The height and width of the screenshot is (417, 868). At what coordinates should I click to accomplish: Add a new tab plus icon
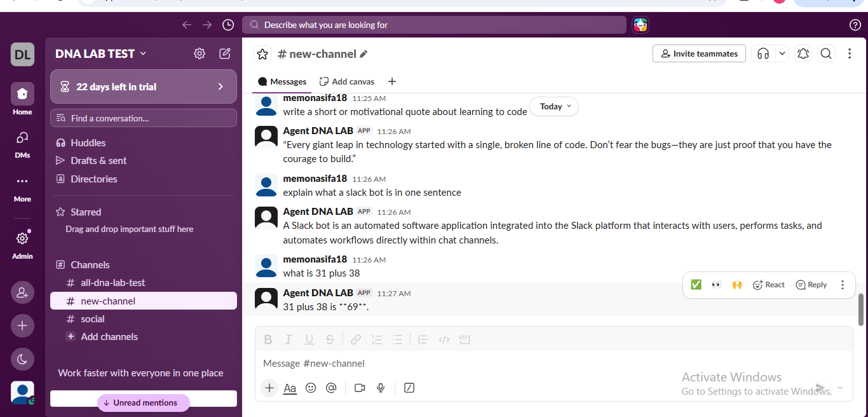[392, 81]
